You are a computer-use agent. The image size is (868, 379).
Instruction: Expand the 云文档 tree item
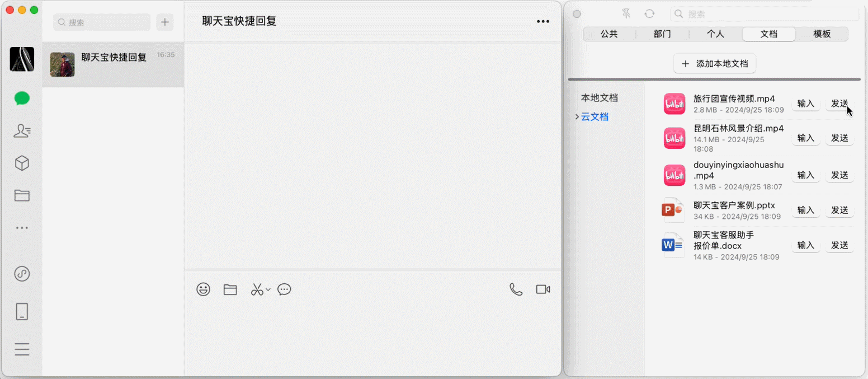(577, 117)
